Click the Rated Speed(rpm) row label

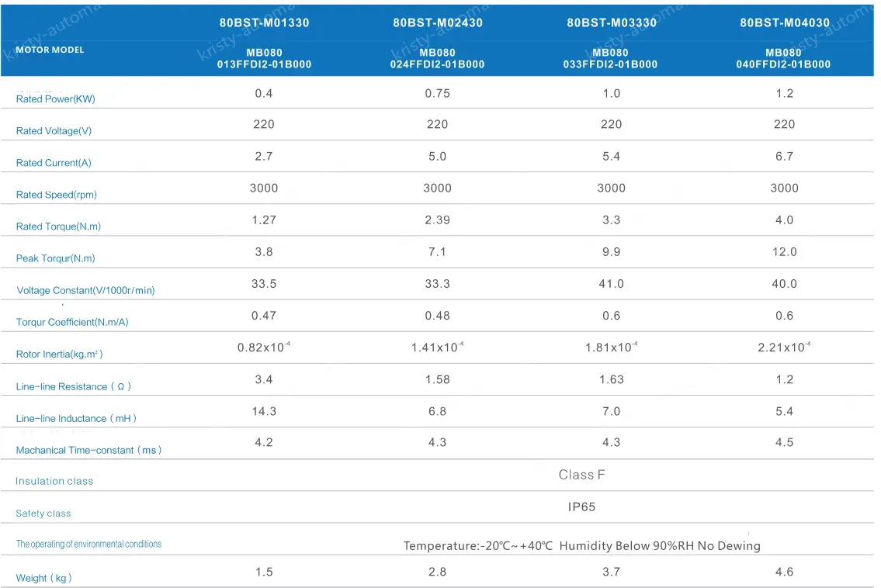tap(57, 195)
